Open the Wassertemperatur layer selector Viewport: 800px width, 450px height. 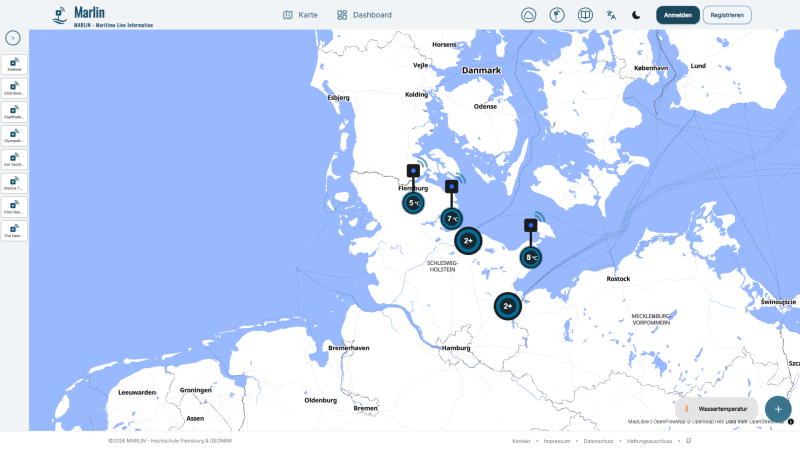pyautogui.click(x=716, y=409)
